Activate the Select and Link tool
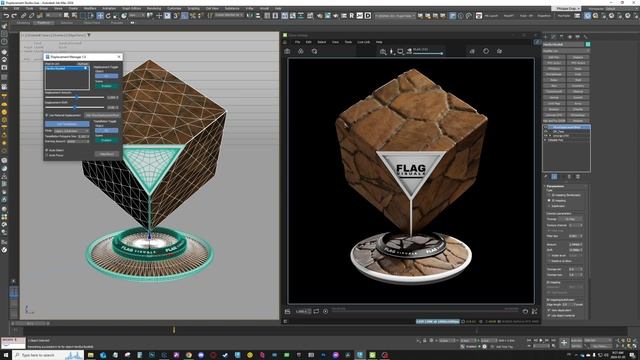This screenshot has width=640, height=360. [x=24, y=16]
